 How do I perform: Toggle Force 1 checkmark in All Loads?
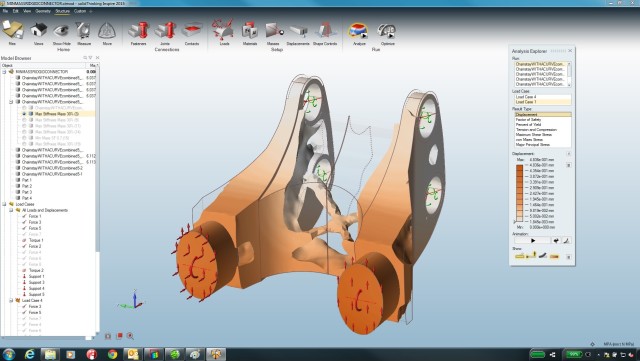(24, 216)
